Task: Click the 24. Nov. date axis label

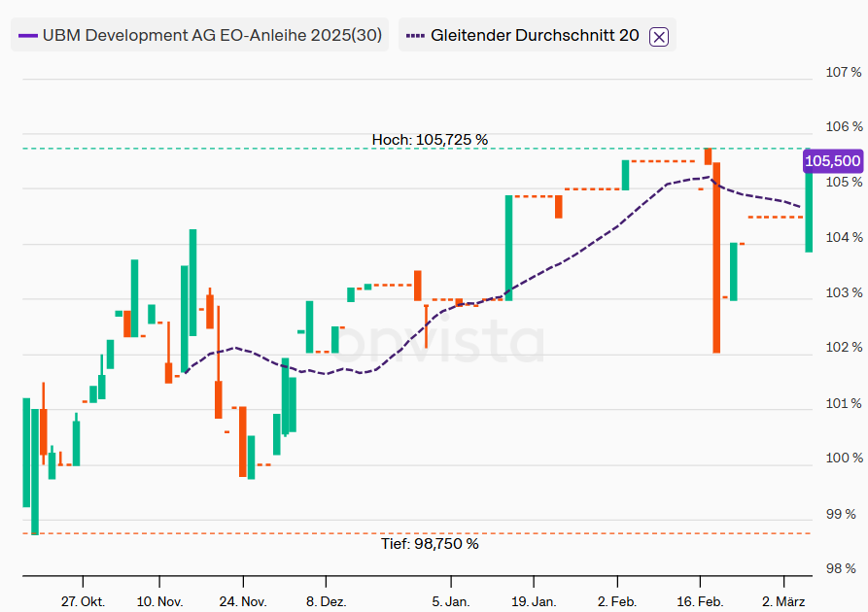Action: click(243, 601)
